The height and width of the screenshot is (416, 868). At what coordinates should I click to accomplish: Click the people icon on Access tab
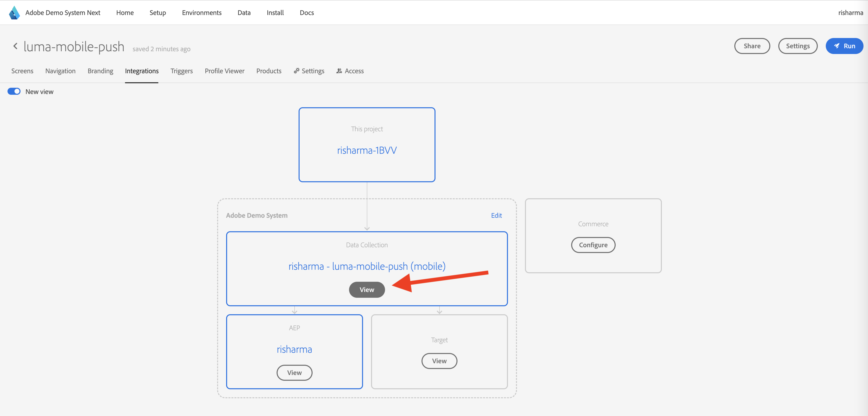[339, 71]
